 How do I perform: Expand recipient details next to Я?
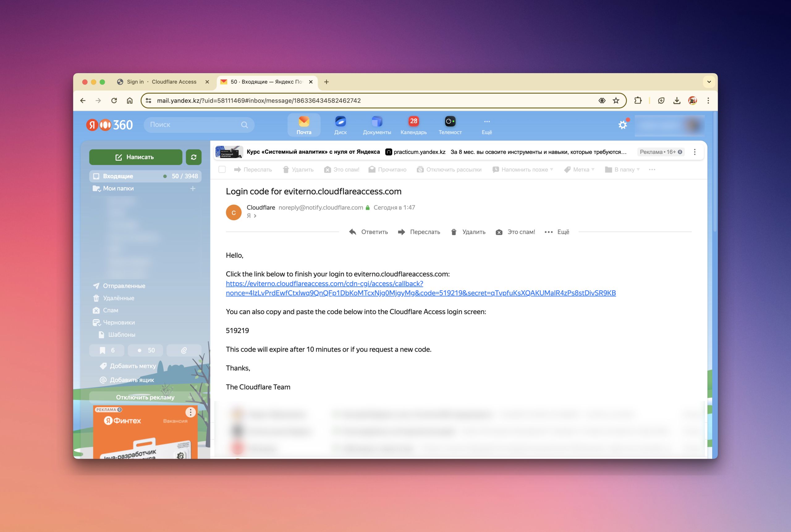(255, 216)
